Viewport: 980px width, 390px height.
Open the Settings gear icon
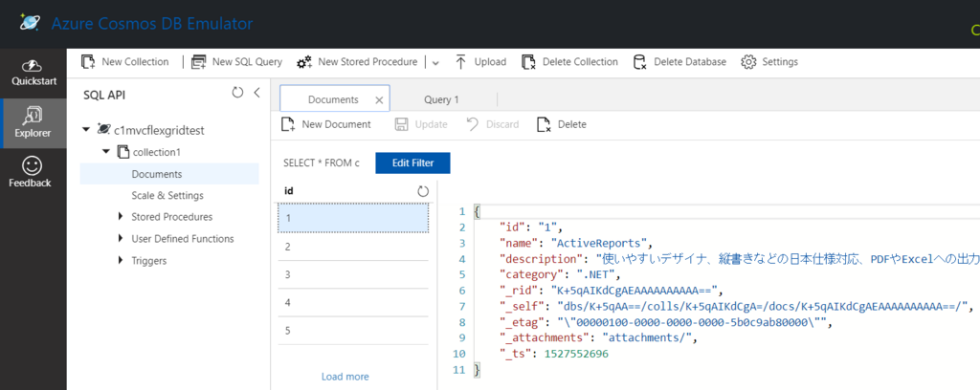point(748,62)
